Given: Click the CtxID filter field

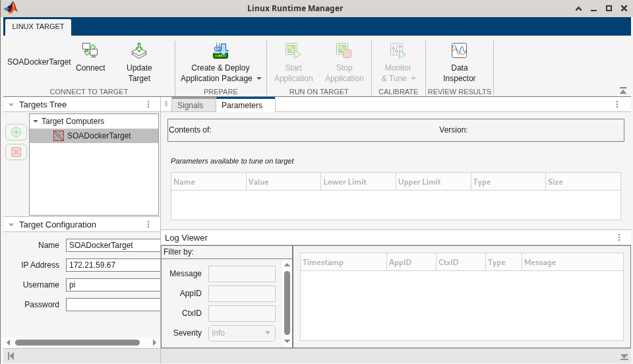Looking at the screenshot, I should click(242, 313).
